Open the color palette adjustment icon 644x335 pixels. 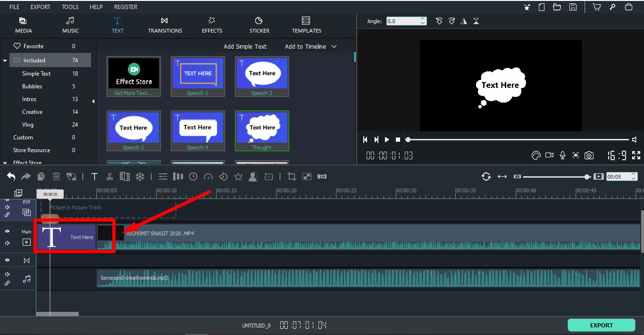(x=535, y=155)
